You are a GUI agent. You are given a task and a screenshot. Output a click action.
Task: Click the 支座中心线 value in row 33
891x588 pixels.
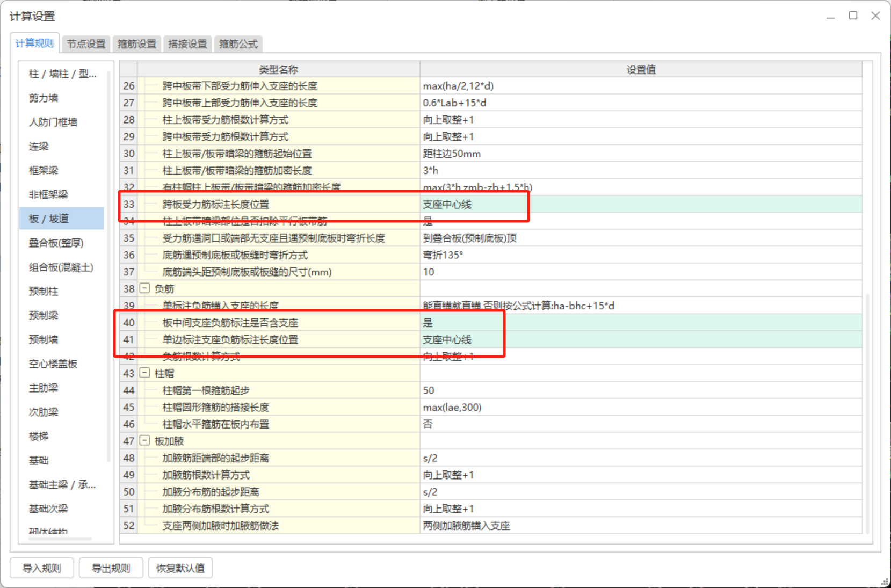641,204
